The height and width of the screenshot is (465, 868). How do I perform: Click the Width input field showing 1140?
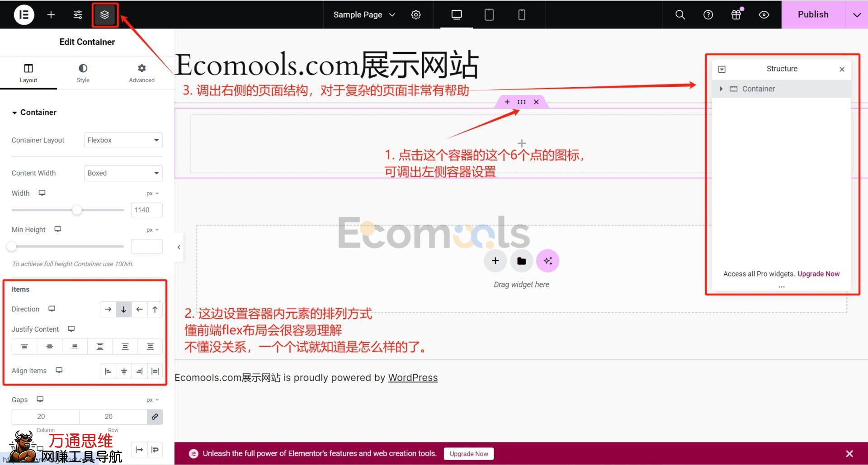tap(146, 210)
